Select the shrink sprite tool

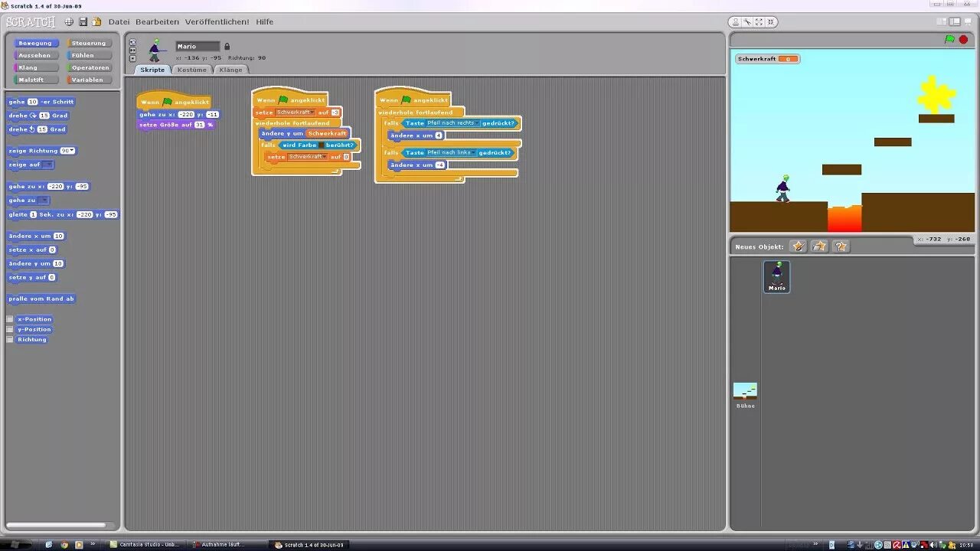770,21
